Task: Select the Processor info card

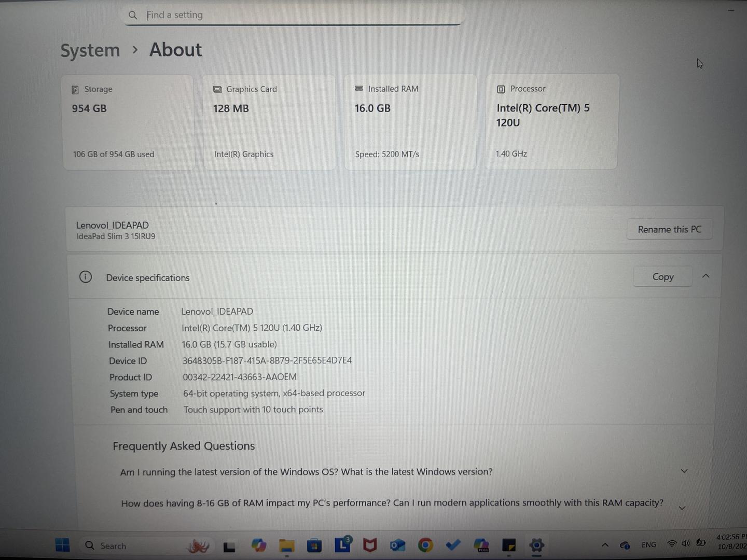Action: pyautogui.click(x=551, y=122)
